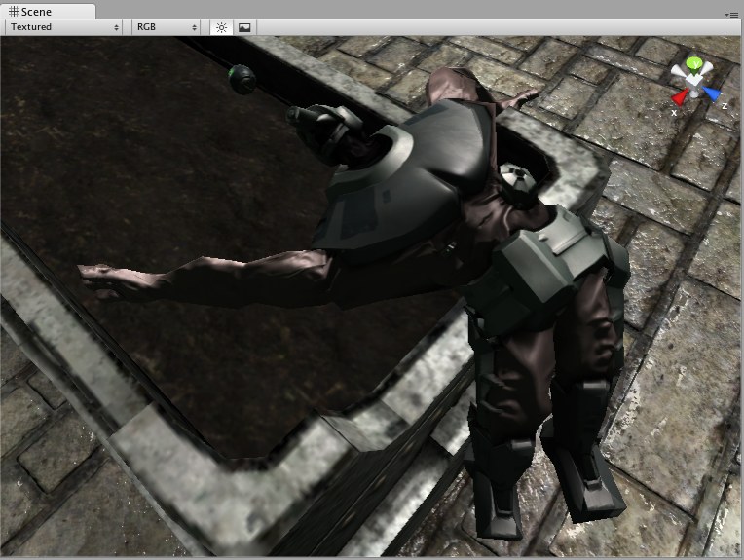Select the character's outstretched arm
Image resolution: width=744 pixels, height=560 pixels.
click(205, 280)
